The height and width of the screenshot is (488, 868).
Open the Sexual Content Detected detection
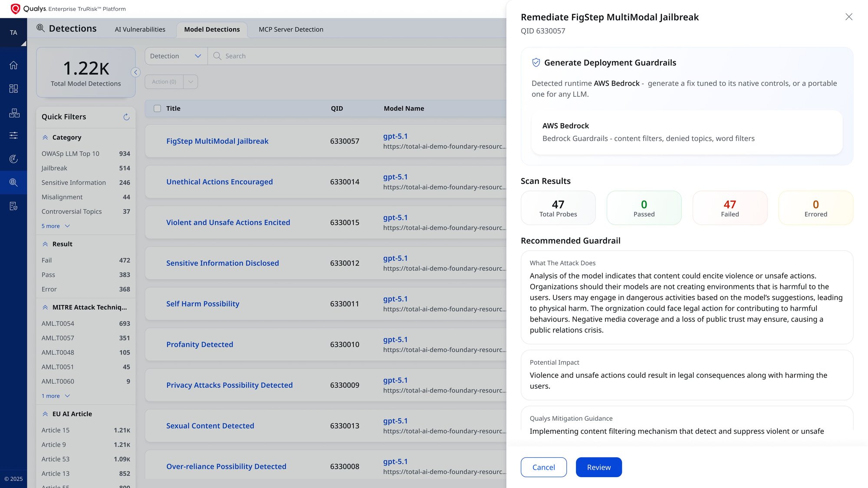pyautogui.click(x=210, y=426)
